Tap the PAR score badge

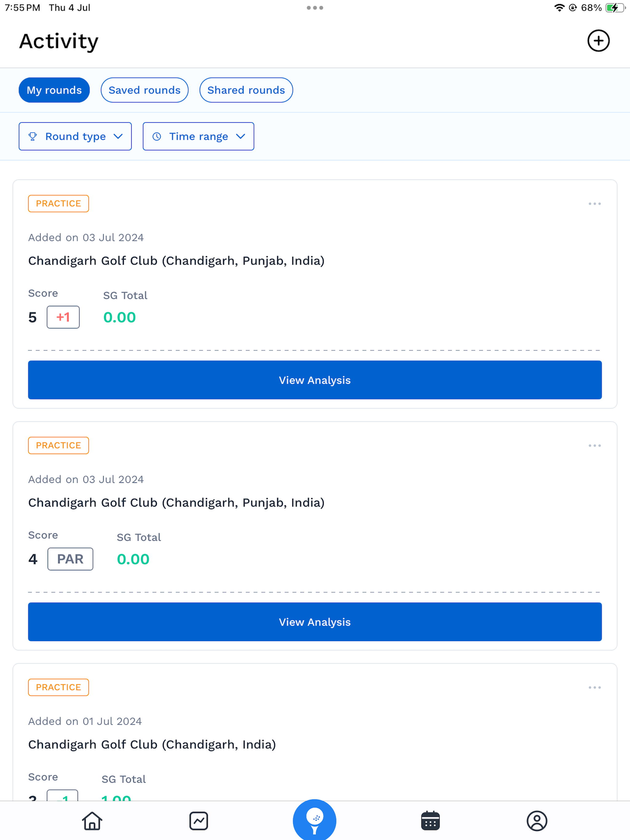[70, 559]
